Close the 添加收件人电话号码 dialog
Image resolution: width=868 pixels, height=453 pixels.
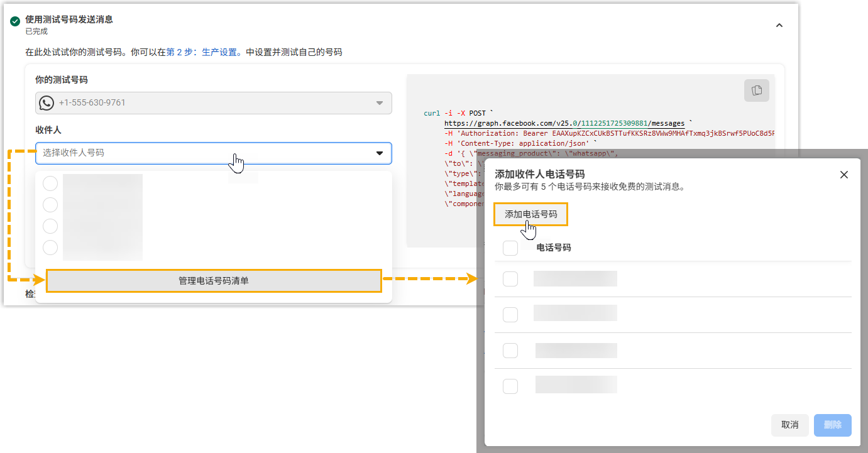[844, 175]
